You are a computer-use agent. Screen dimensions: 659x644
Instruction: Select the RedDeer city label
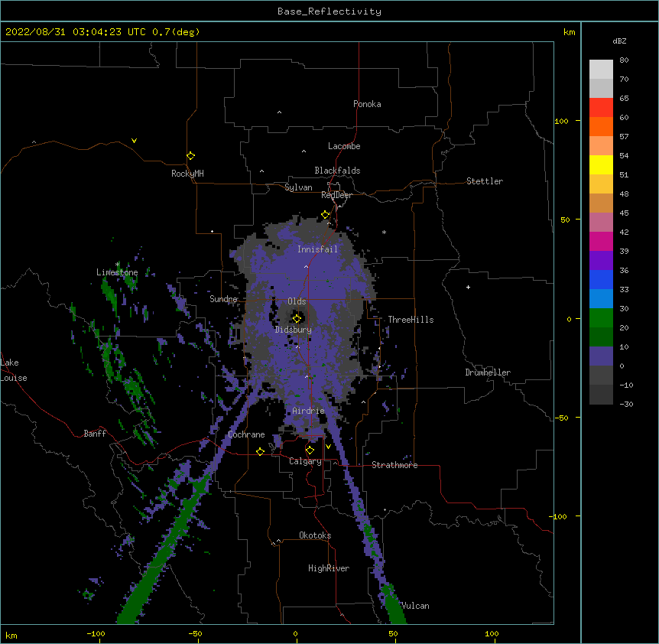pos(336,195)
